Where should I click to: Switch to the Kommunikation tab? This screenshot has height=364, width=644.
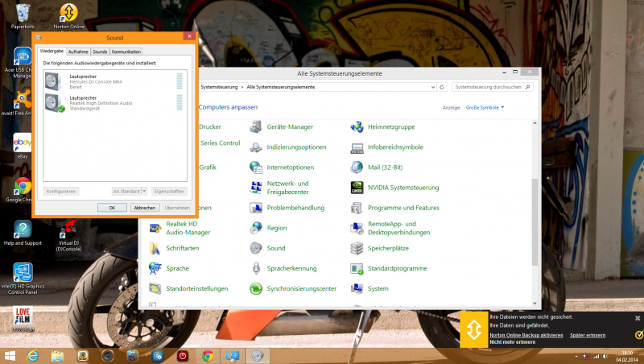pyautogui.click(x=126, y=52)
